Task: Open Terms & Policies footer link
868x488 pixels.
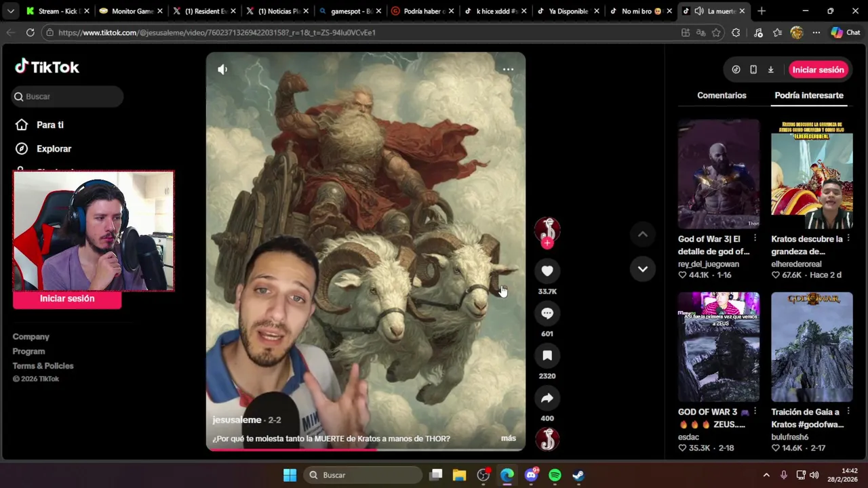Action: click(x=43, y=366)
